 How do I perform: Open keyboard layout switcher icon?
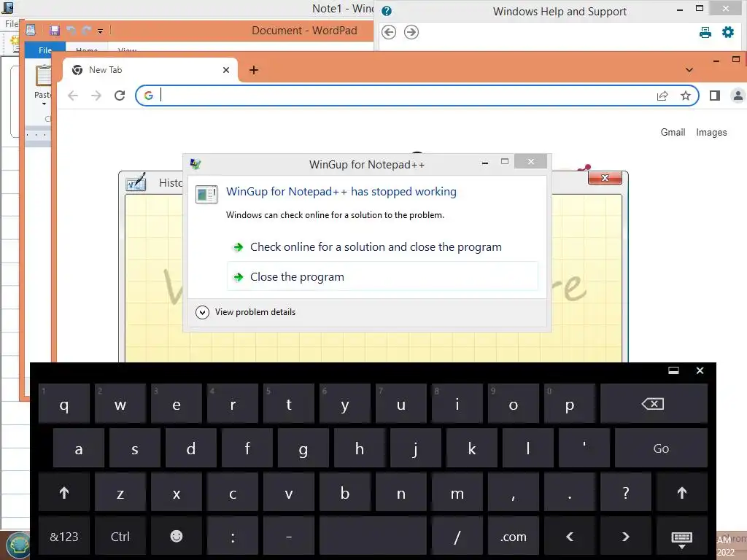click(682, 537)
